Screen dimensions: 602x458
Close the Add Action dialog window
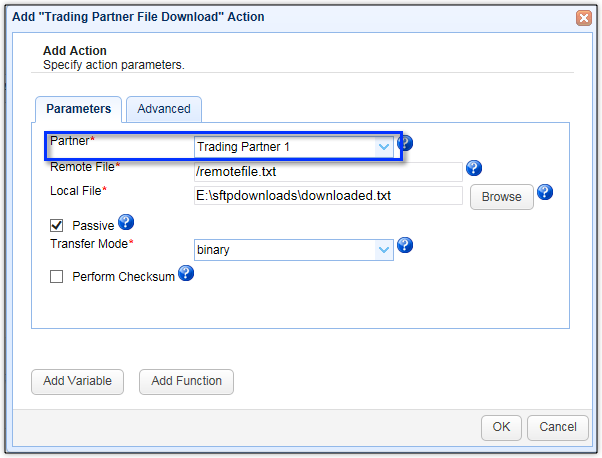point(583,18)
